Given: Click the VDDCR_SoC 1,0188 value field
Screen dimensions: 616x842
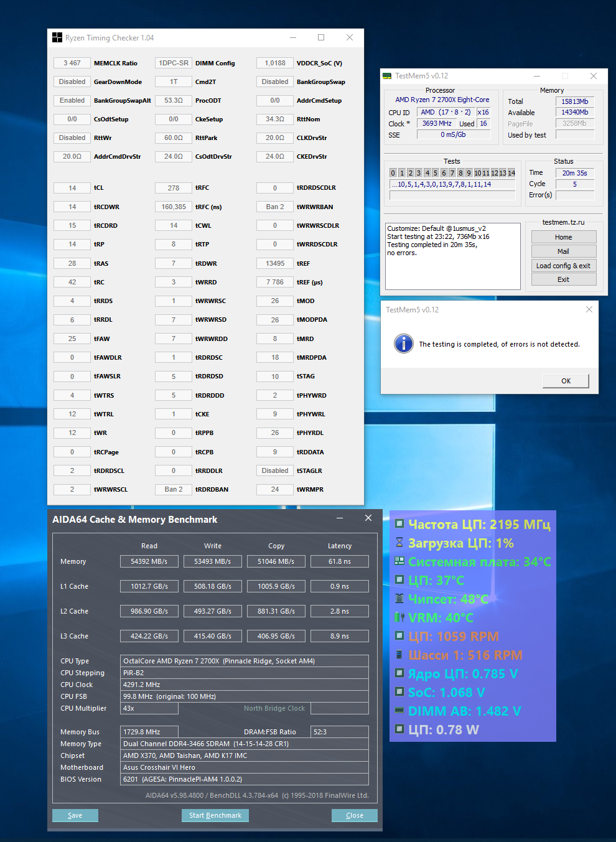Looking at the screenshot, I should click(275, 63).
